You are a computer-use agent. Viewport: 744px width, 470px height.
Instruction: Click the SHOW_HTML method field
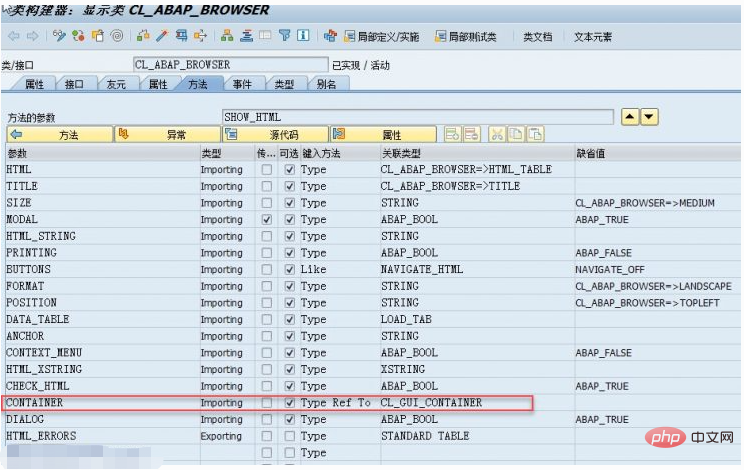click(x=418, y=117)
